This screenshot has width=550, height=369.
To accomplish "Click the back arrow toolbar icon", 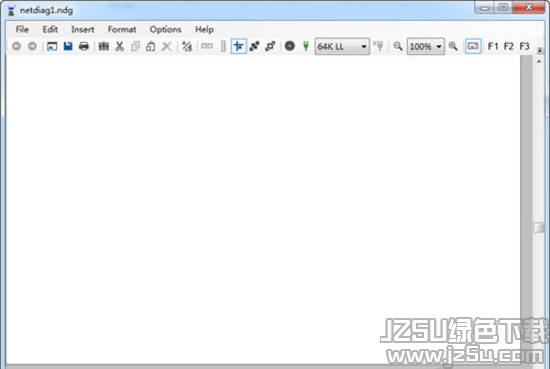I will [x=16, y=46].
